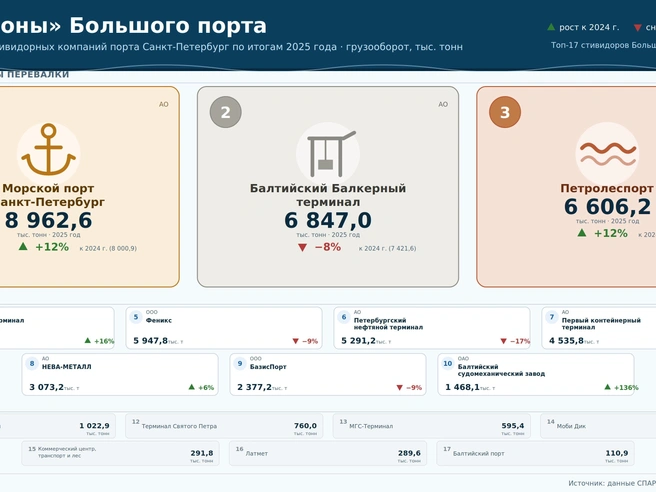This screenshot has width=656, height=492.
Task: Click the 1 468,1 value
Action: click(462, 387)
